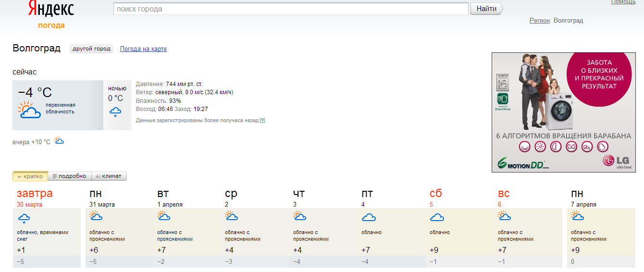Screen dimensions: 644x272
Task: Click tomorrow's snow cloud forecast icon
Action: (x=24, y=219)
